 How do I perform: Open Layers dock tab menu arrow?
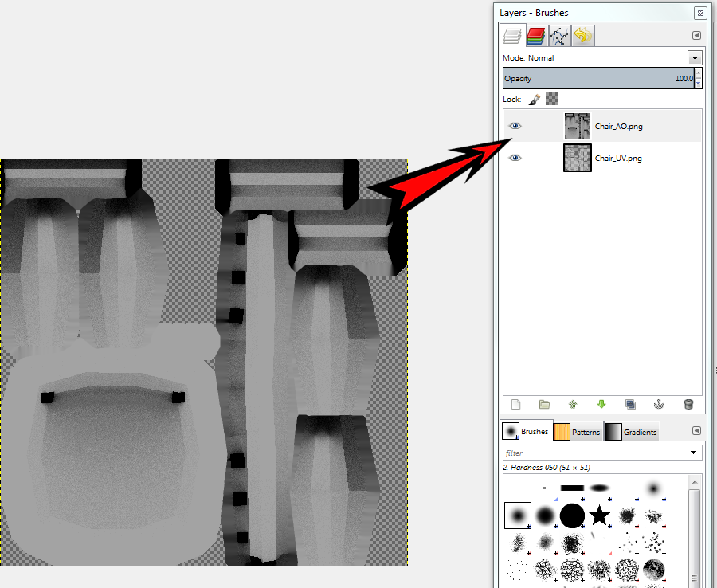(696, 35)
